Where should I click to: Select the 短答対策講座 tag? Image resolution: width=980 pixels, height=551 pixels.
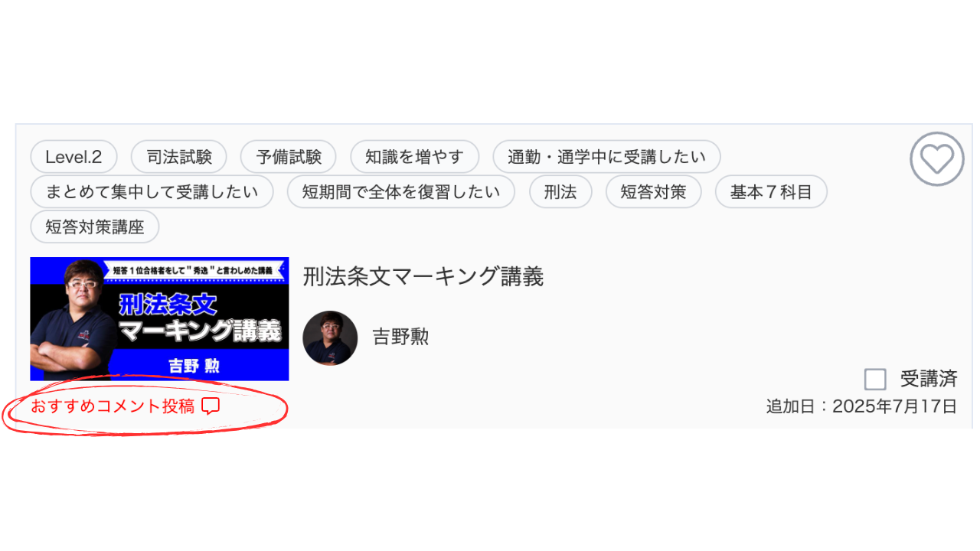(95, 227)
